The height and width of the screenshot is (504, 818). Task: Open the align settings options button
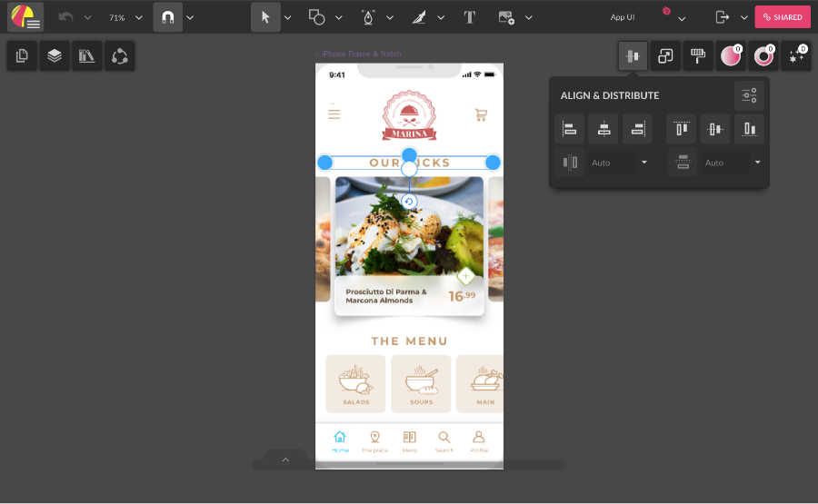click(749, 95)
